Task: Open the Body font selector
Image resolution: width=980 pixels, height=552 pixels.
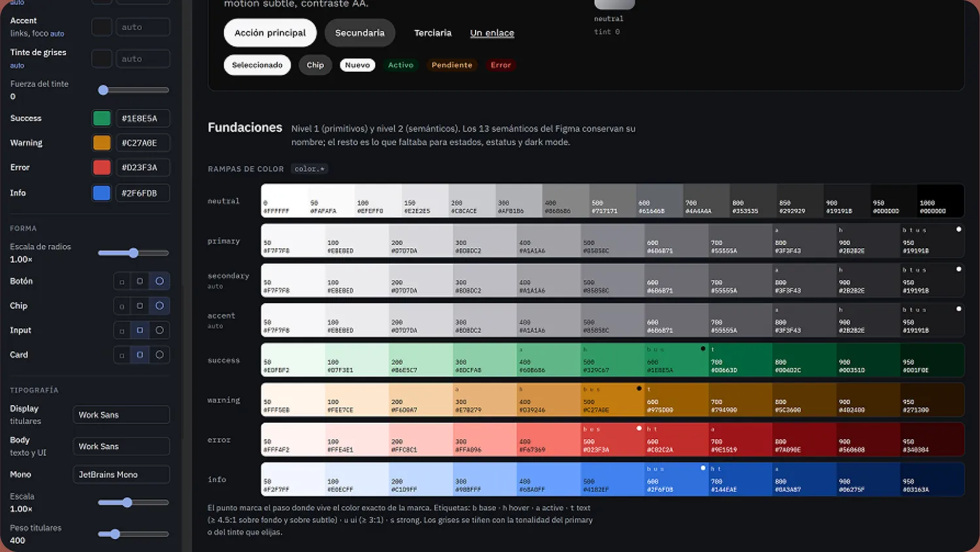Action: (122, 446)
